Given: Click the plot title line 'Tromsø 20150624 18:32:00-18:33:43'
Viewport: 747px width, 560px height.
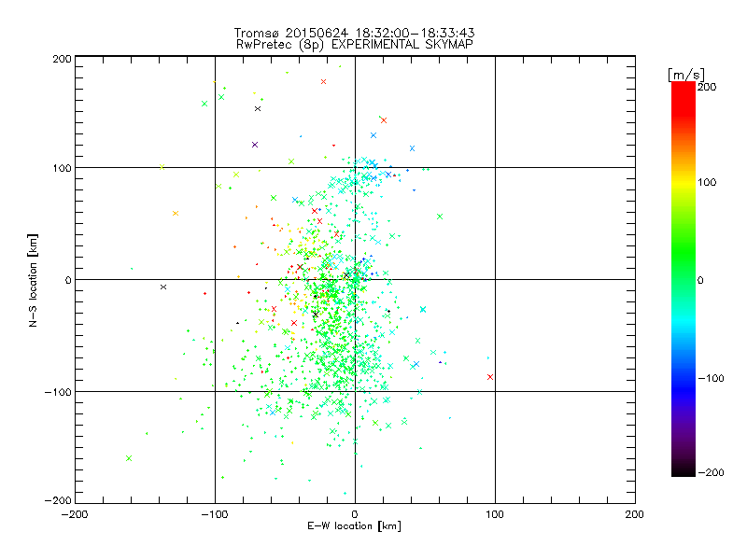Looking at the screenshot, I should click(x=354, y=33).
